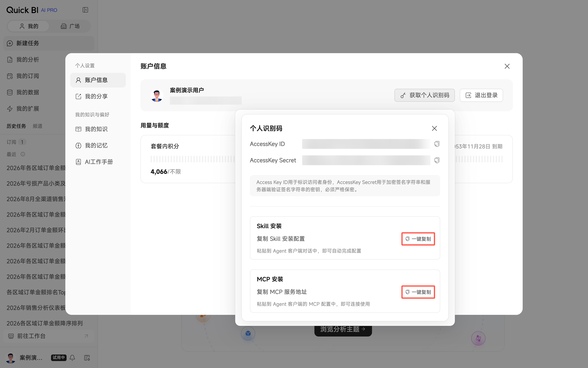Click the profile avatar of 案例演示用户

(x=157, y=95)
